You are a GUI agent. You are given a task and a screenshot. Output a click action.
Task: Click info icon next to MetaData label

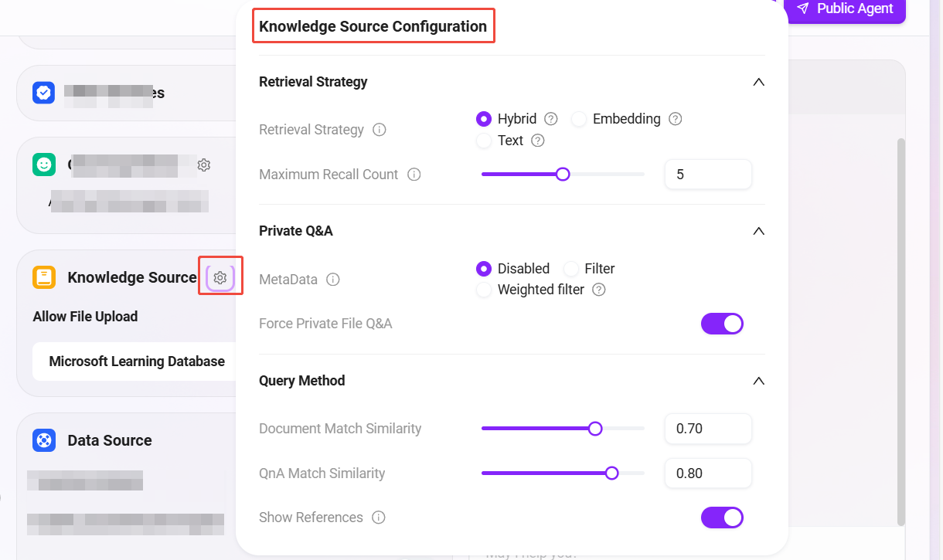click(333, 280)
